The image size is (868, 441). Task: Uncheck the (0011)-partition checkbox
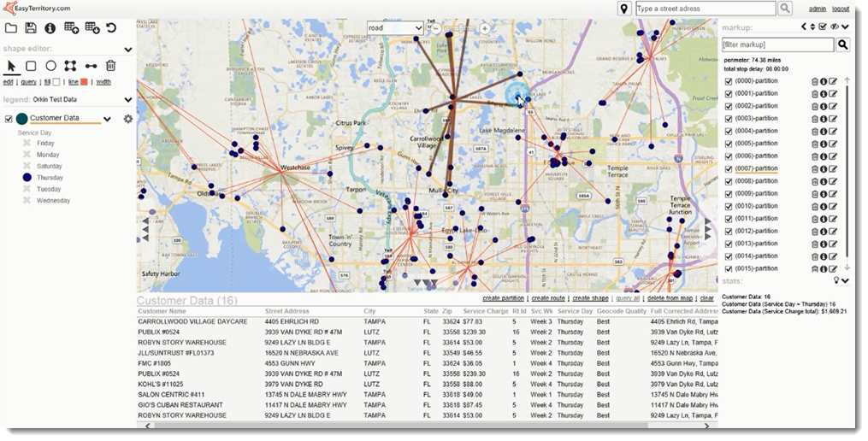point(729,219)
